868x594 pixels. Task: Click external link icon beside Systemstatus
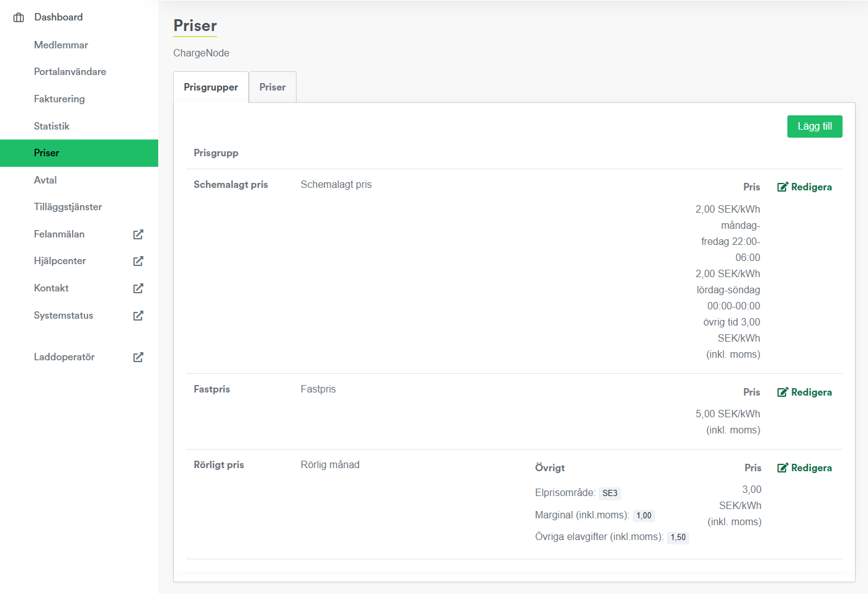coord(138,316)
